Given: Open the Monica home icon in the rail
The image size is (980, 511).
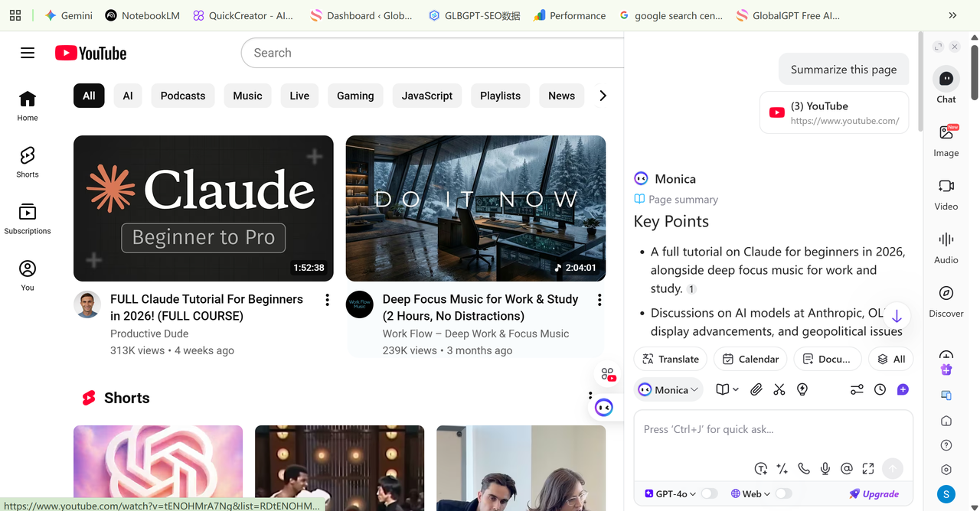Looking at the screenshot, I should pos(946,421).
